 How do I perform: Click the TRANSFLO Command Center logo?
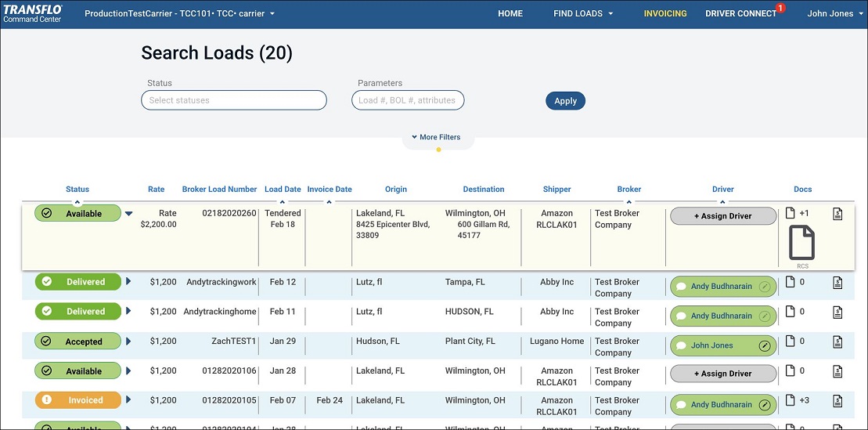point(33,13)
